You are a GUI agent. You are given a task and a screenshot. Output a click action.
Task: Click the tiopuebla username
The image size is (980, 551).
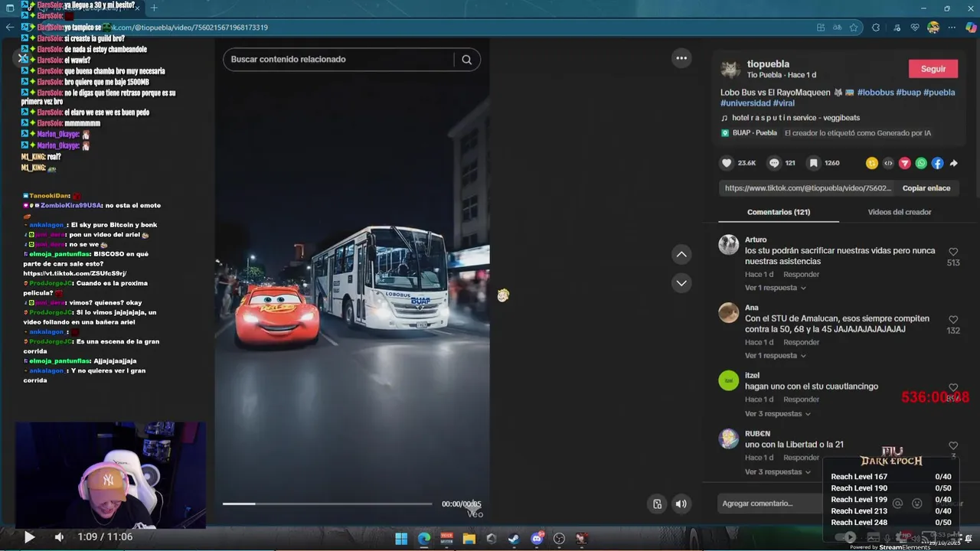768,64
